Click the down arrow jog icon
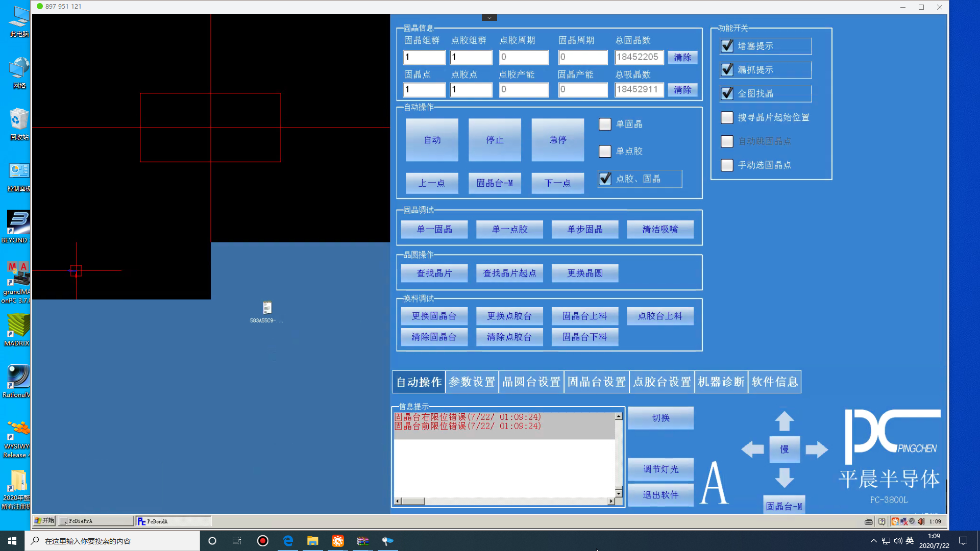 tap(785, 478)
